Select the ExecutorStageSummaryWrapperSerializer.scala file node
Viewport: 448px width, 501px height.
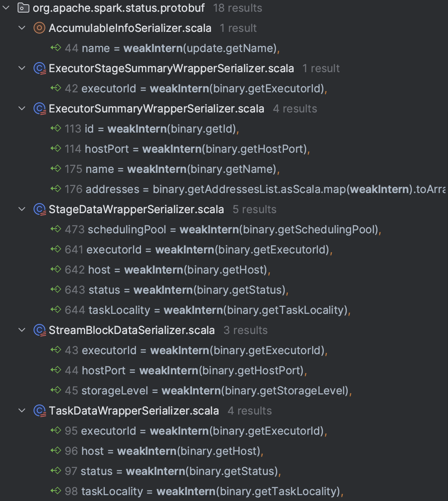pyautogui.click(x=171, y=68)
